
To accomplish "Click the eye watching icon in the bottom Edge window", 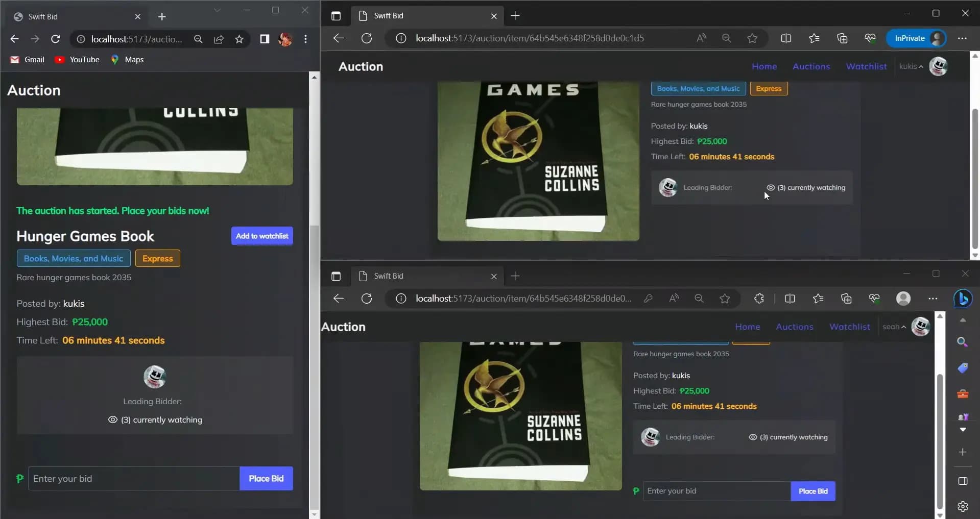I will [x=753, y=437].
